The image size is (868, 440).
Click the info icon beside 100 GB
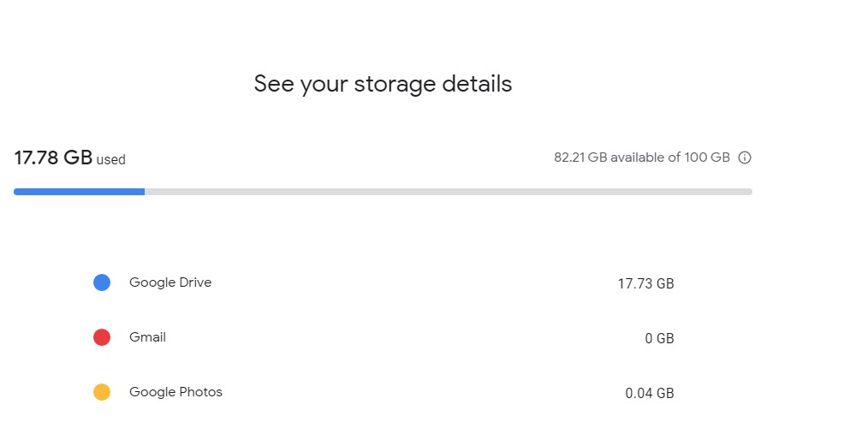pos(745,158)
